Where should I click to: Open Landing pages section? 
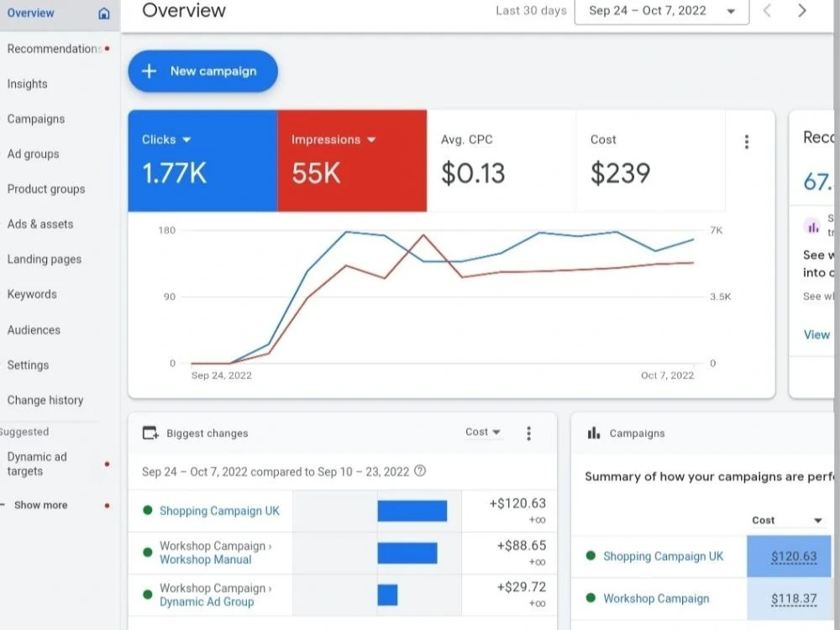45,260
